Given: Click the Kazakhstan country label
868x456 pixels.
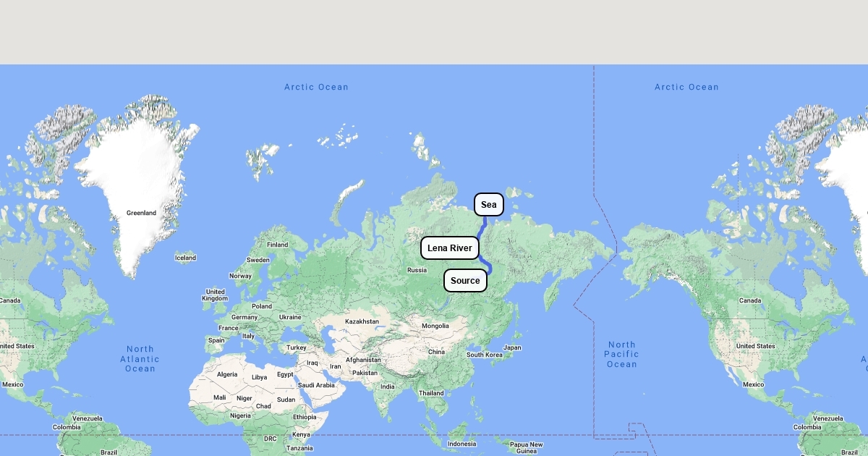Looking at the screenshot, I should tap(362, 321).
